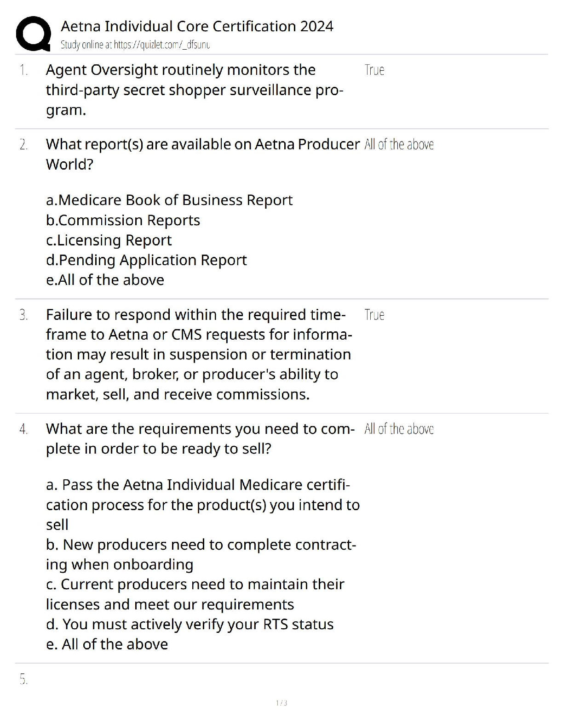The height and width of the screenshot is (728, 563).
Task: Select question 4 about ready to sell requirements
Action: pyautogui.click(x=200, y=438)
